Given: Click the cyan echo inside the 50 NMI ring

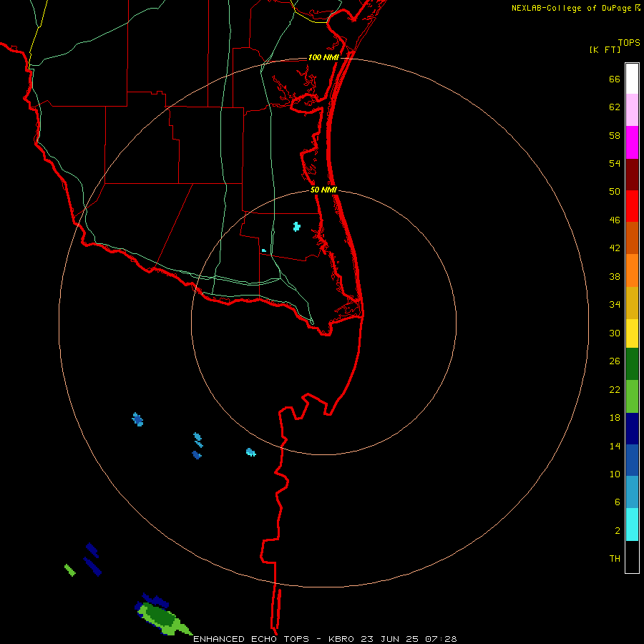Looking at the screenshot, I should pyautogui.click(x=296, y=226).
